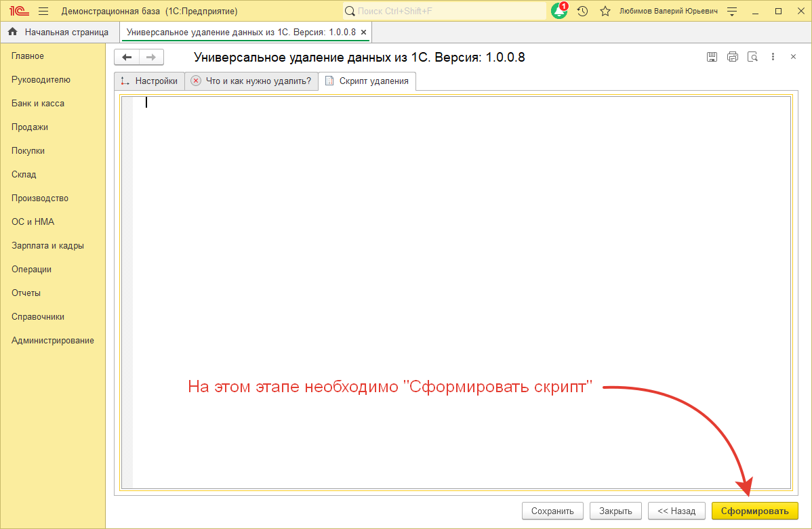Viewport: 812px width, 529px height.
Task: Open history using the clock icon
Action: point(582,11)
